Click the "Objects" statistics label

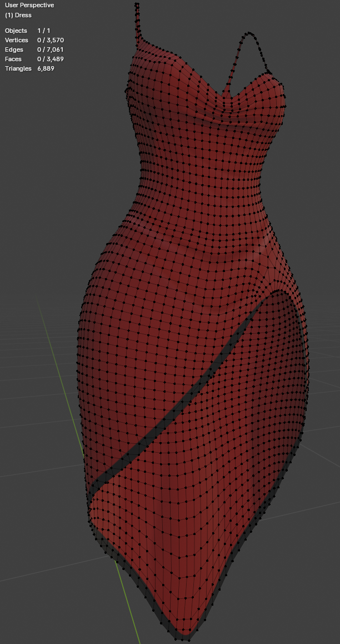pyautogui.click(x=16, y=31)
